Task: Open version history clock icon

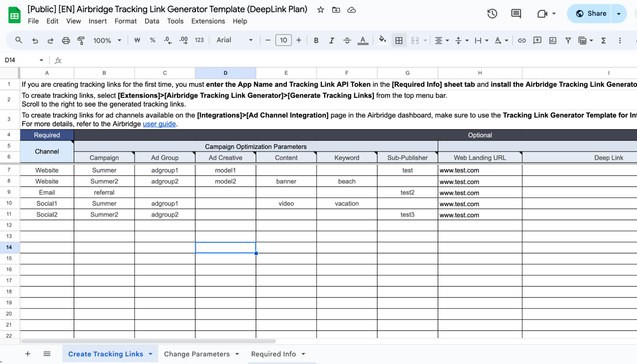Action: 492,14
